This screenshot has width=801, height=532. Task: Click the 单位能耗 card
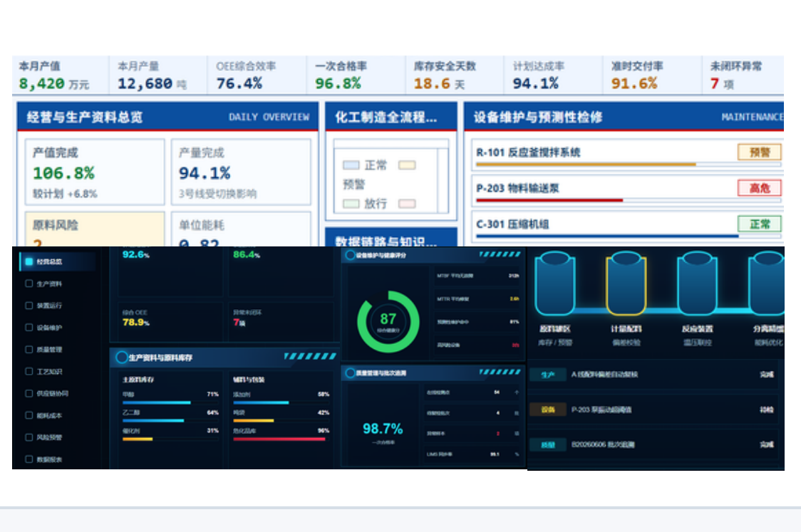tap(241, 229)
